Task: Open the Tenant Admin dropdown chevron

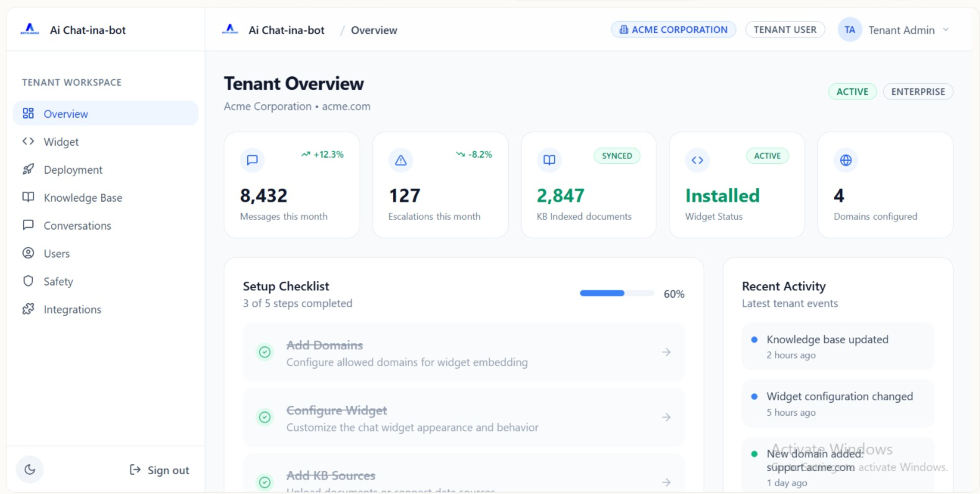Action: (x=946, y=30)
